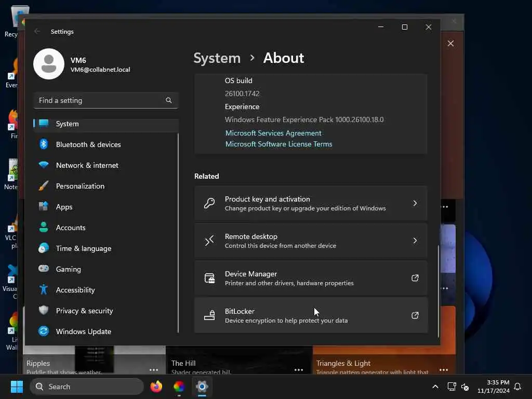Viewport: 532px width, 399px height.
Task: Open more options for Triangles & Light
Action: 444,369
